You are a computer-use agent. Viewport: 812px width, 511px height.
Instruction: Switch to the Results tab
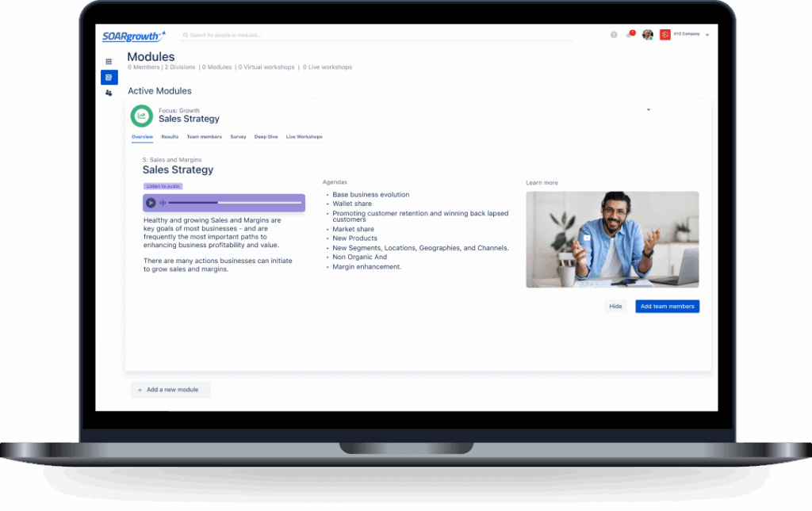[x=170, y=137]
